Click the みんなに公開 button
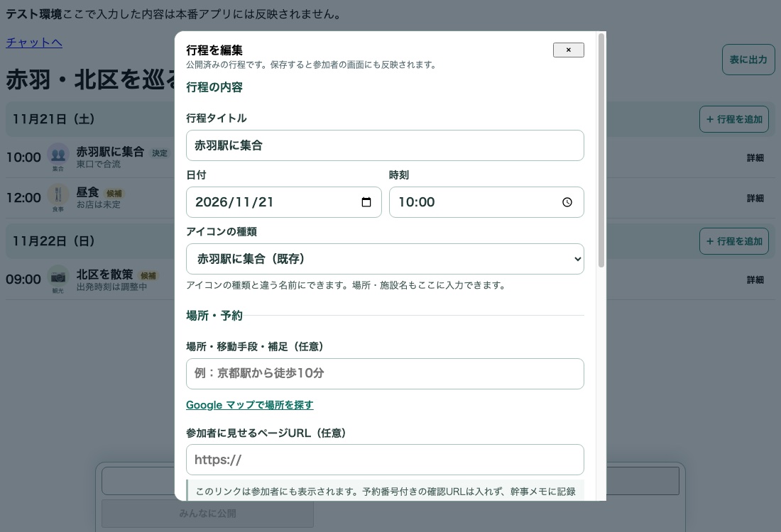 tap(208, 513)
